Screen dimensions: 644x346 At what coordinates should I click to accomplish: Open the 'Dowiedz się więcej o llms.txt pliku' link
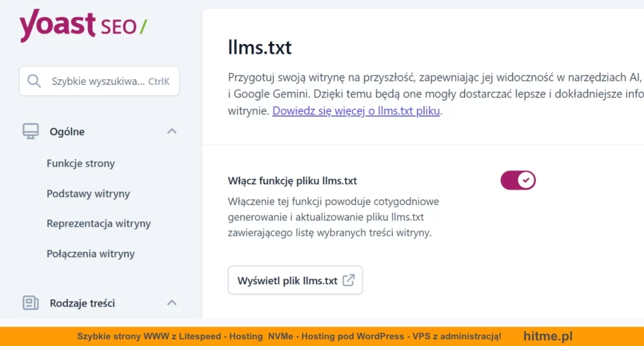356,111
